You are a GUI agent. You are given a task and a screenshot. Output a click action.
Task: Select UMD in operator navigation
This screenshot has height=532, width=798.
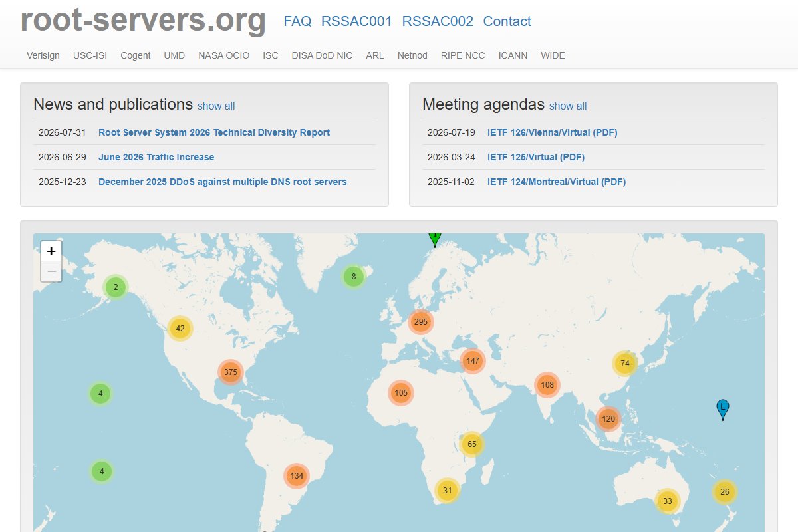click(174, 55)
